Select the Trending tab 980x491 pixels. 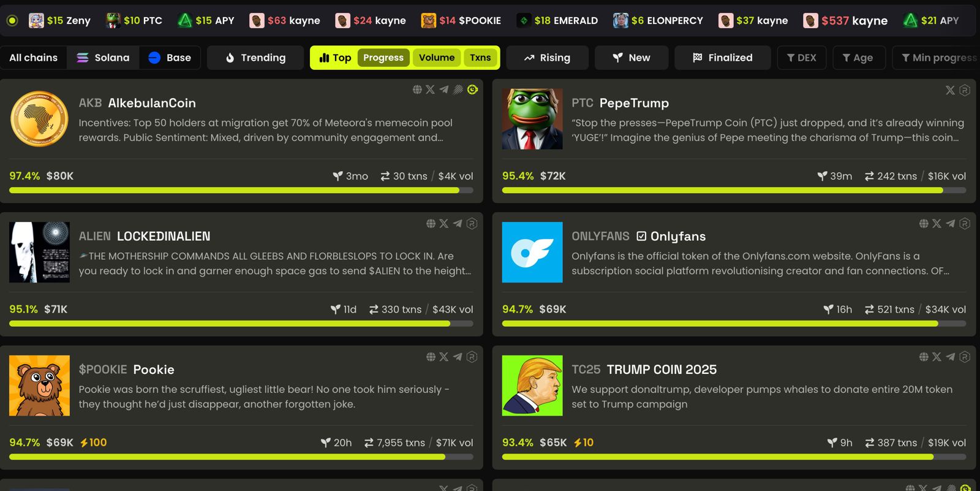pos(255,58)
